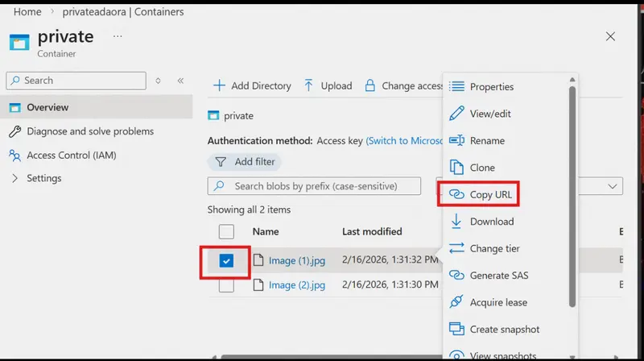Open privateadaora | Containers breadcrumb
This screenshot has height=361, width=644.
coord(123,12)
